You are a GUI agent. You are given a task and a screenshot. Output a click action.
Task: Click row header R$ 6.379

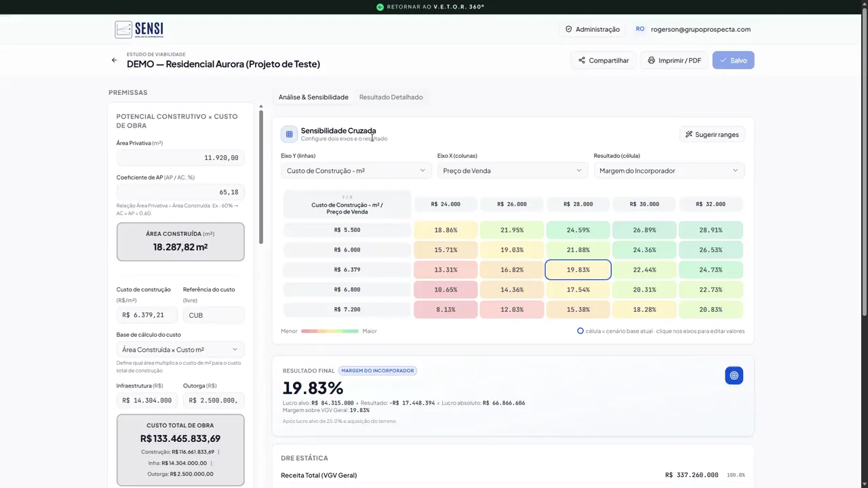click(x=347, y=270)
